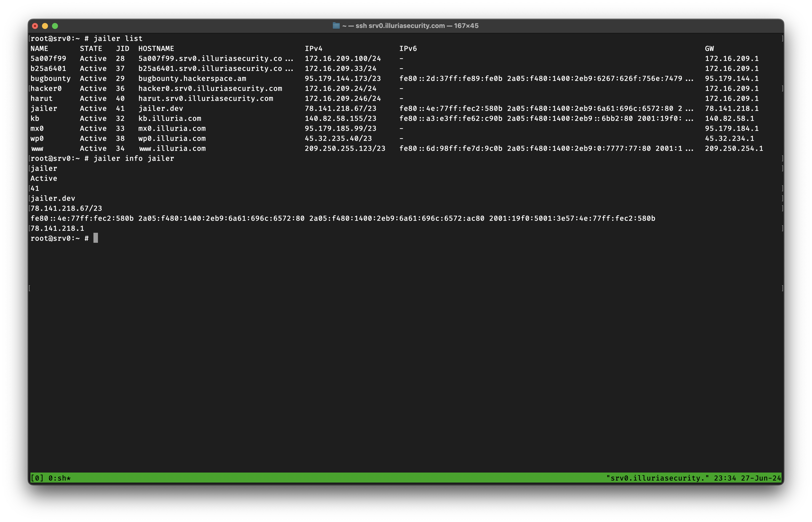Click the 'Active' line in info output

44,179
